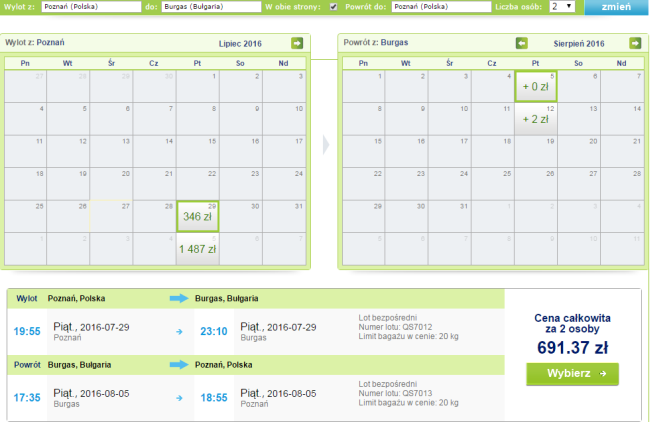
Task: Click small arrow between 19:55 and 23:10
Action: click(x=179, y=332)
